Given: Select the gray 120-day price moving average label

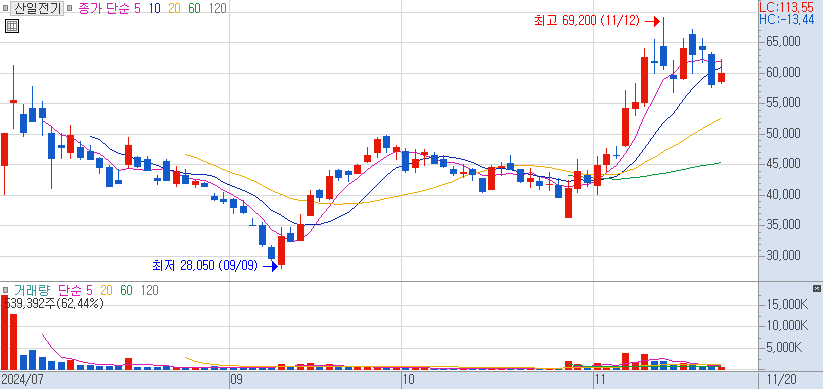Looking at the screenshot, I should (217, 8).
